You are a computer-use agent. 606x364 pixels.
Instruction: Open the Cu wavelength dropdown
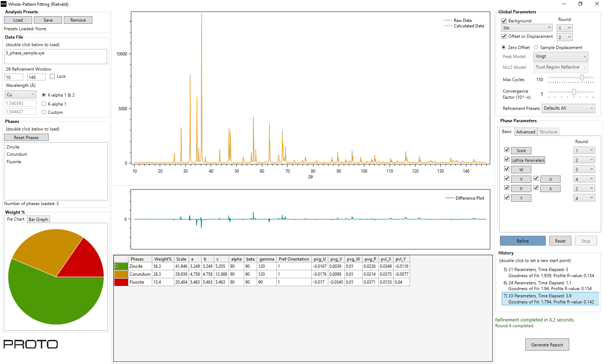pyautogui.click(x=21, y=94)
